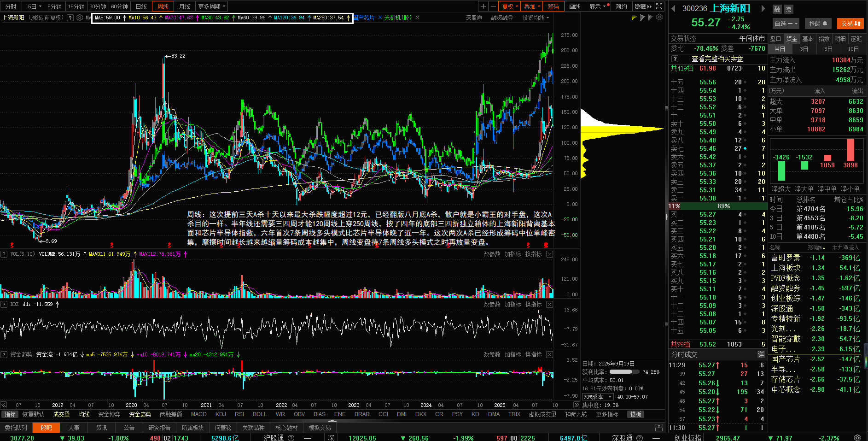The image size is (868, 441).
Task: Close the VOL indicator panel
Action: point(549,254)
